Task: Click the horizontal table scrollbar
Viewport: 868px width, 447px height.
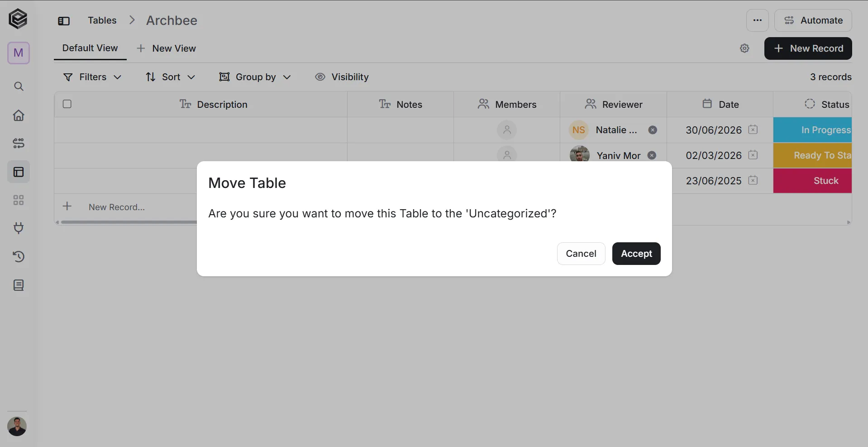Action: [129, 222]
